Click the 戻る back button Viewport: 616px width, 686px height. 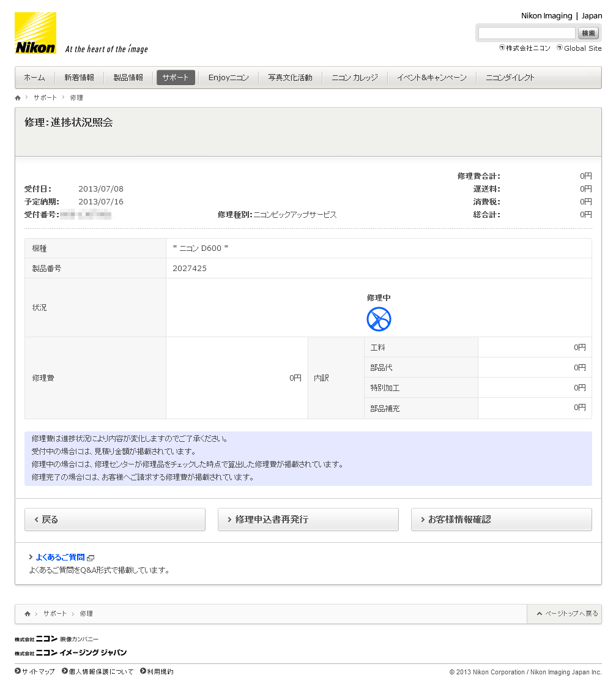tap(114, 520)
